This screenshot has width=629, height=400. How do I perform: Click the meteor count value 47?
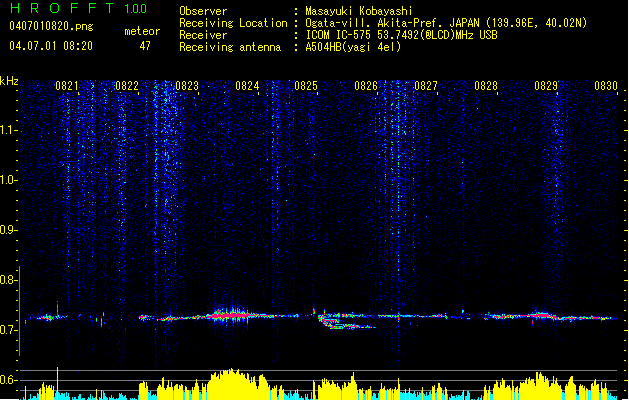click(x=145, y=46)
